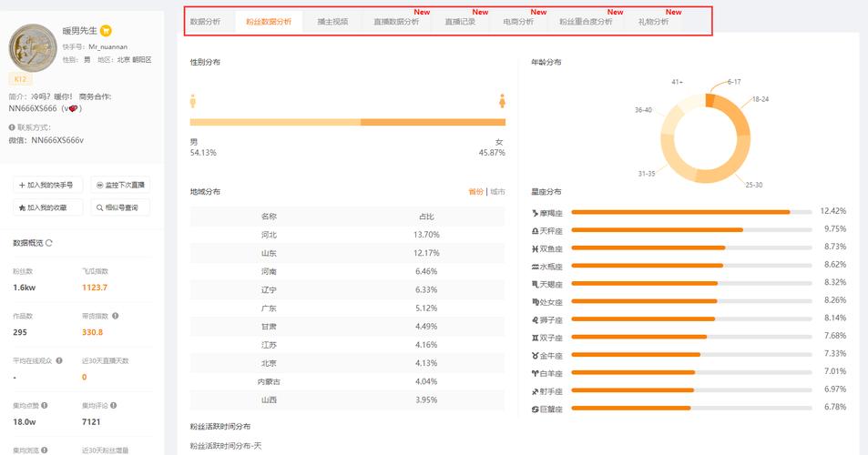Click the refresh icon next to 数据概览

49,243
